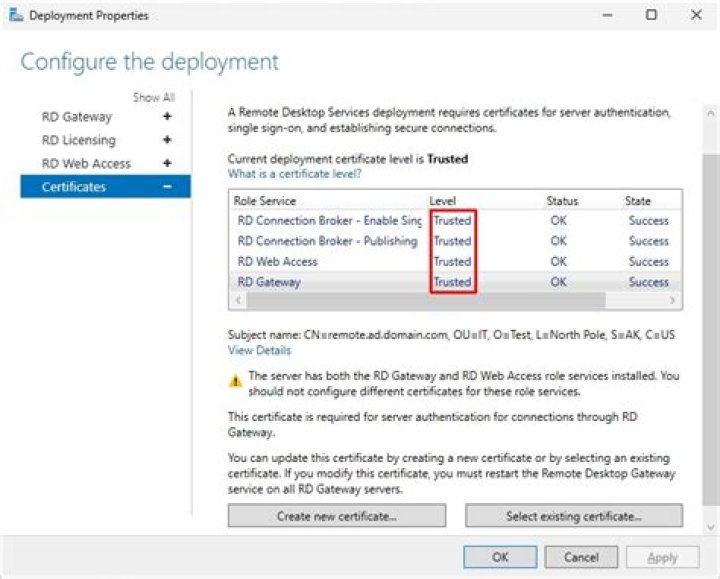Image resolution: width=720 pixels, height=579 pixels.
Task: Open What is a certificate level link
Action: click(x=294, y=174)
